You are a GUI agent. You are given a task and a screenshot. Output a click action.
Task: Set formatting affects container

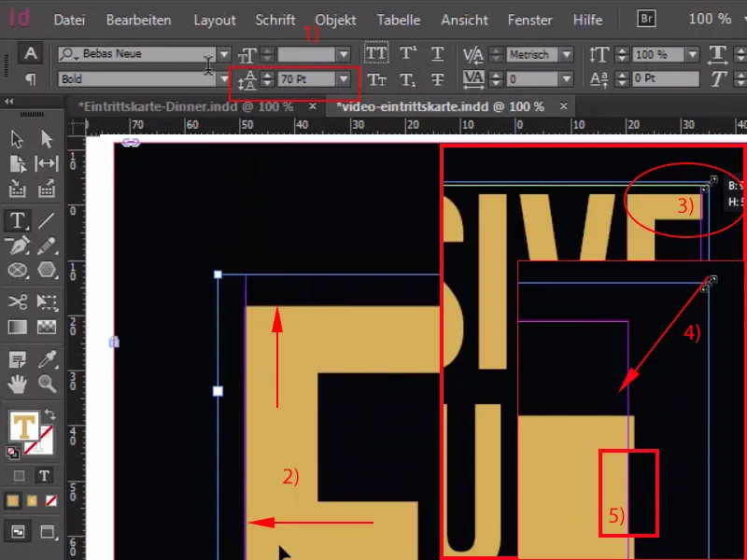19,475
